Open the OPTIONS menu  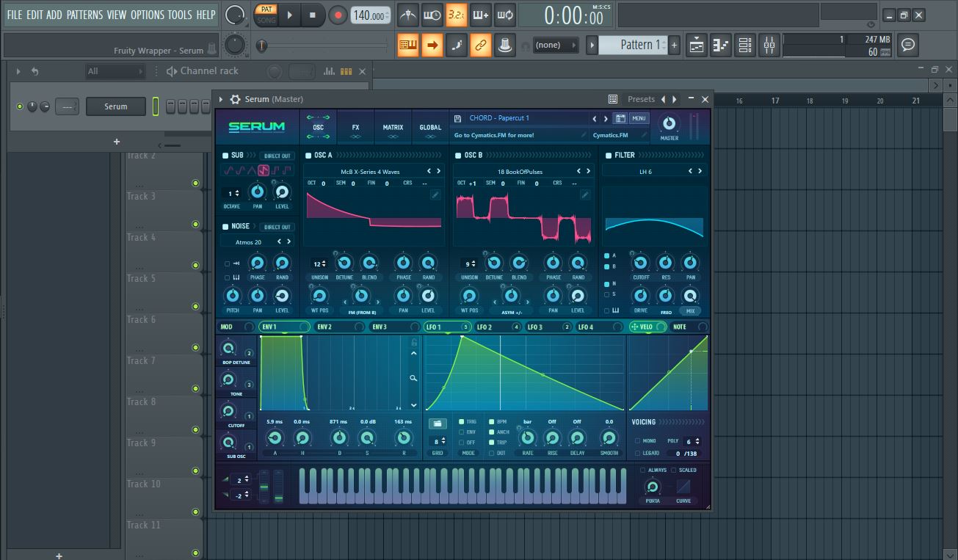148,15
